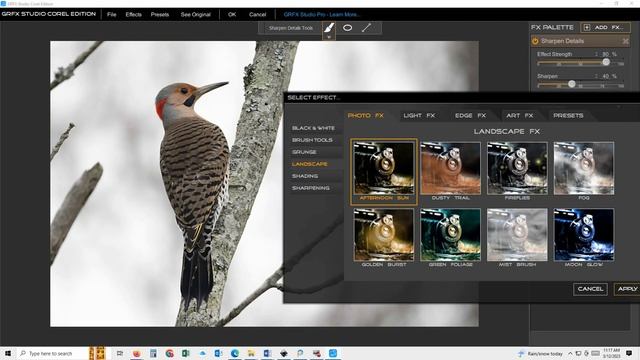Click the Sharpen Details Tool label

(291, 28)
